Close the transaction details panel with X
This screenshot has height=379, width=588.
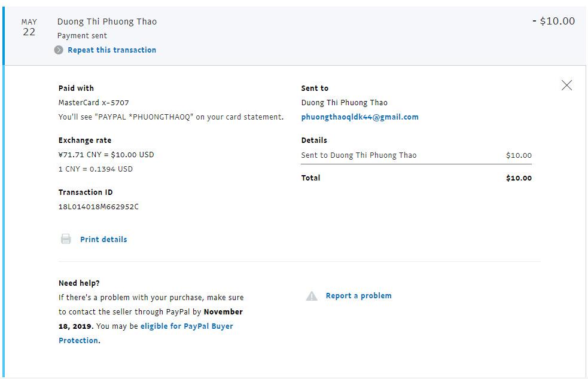(x=566, y=85)
